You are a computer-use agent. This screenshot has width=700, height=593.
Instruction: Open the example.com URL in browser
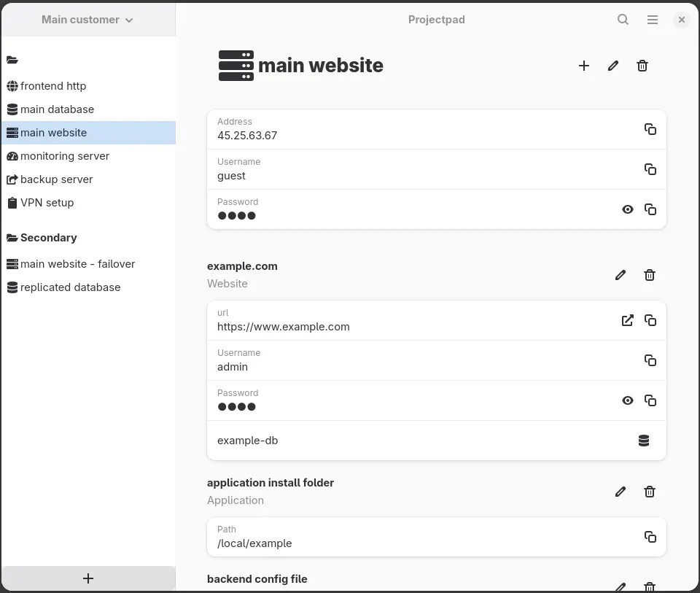pos(627,320)
